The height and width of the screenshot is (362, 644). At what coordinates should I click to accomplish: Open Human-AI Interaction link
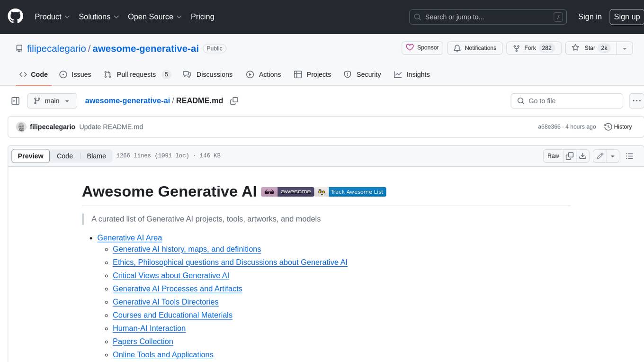point(149,329)
